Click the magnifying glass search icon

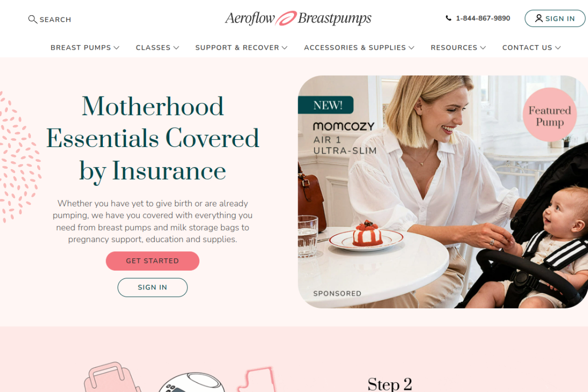click(33, 19)
